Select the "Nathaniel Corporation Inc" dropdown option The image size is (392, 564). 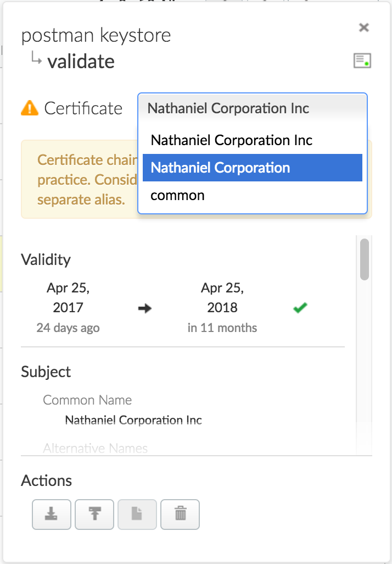(231, 140)
